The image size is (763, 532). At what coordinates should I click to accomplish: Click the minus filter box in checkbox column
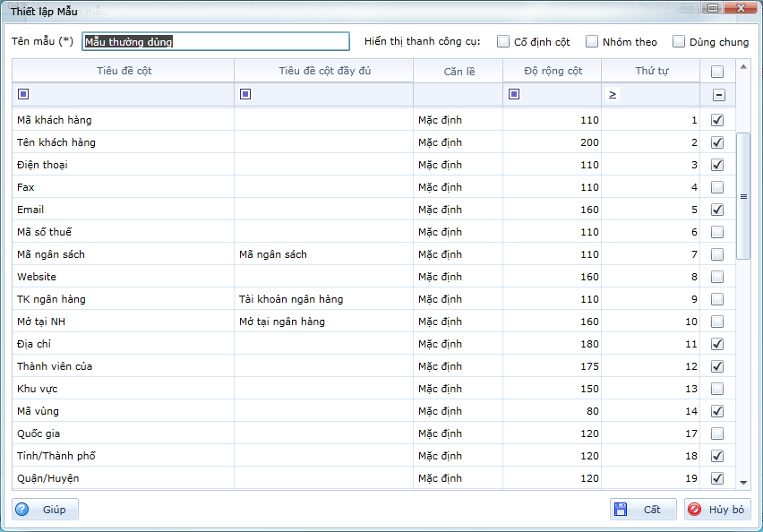click(x=718, y=95)
